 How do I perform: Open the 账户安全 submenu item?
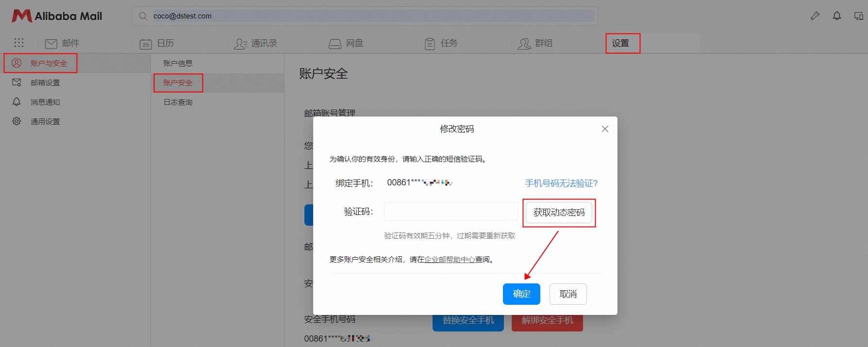pos(178,83)
